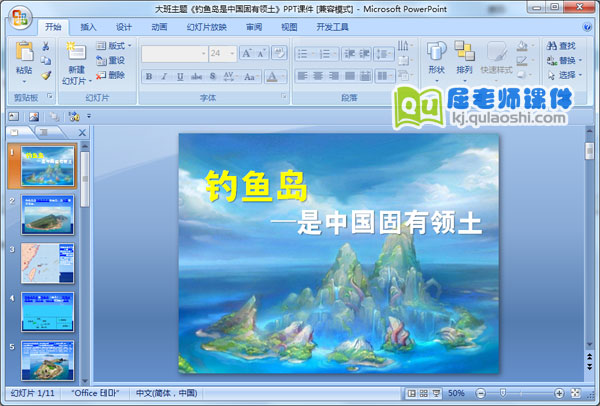This screenshot has height=406, width=600.
Task: Increase the list indent level
Action: tap(364, 54)
